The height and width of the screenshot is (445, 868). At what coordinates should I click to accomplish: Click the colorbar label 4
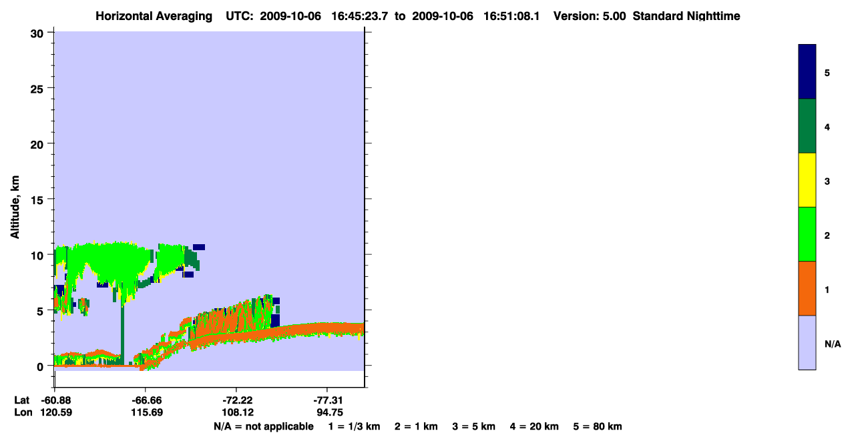pyautogui.click(x=827, y=127)
